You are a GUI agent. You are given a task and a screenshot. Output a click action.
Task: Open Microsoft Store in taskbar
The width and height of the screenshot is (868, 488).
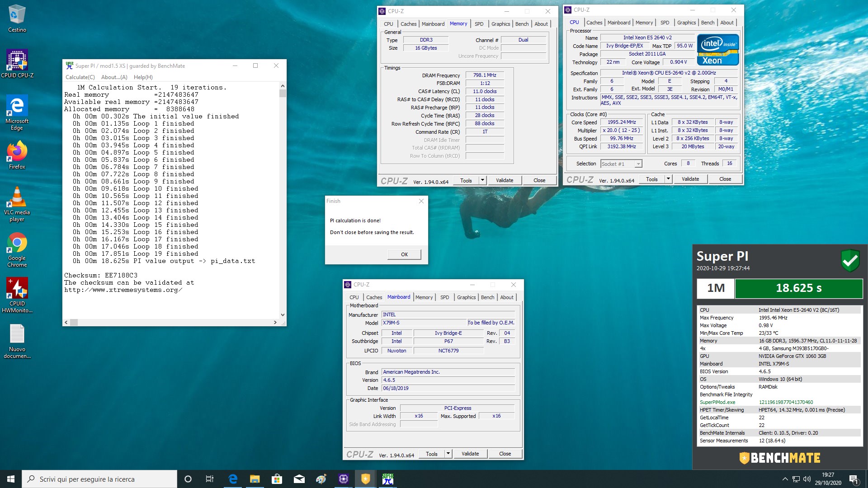[x=277, y=479]
